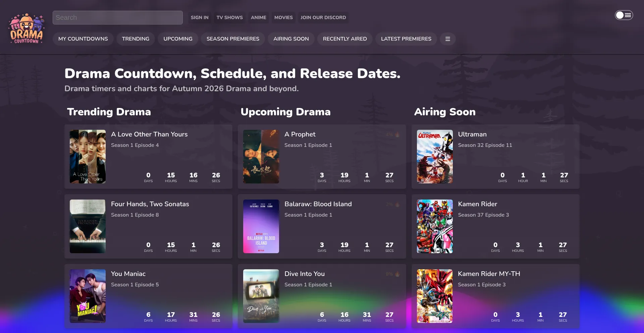644x333 pixels.
Task: Go to the Movies section
Action: pos(283,17)
